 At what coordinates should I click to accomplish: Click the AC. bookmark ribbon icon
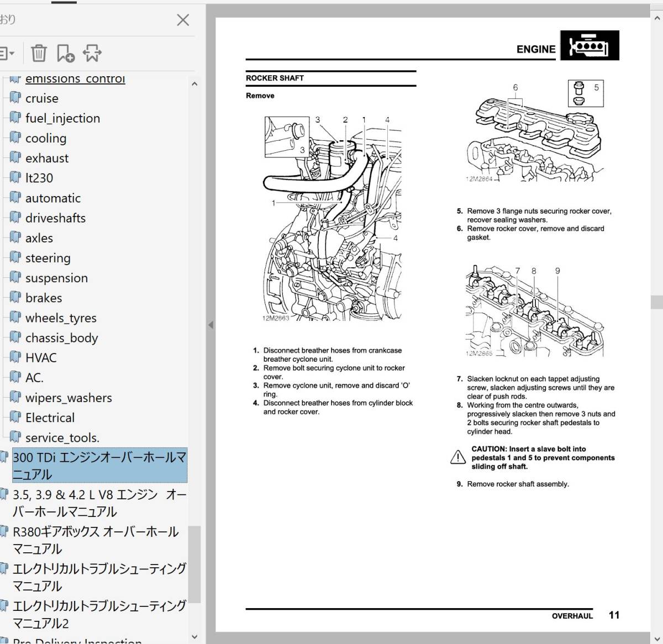tap(15, 377)
